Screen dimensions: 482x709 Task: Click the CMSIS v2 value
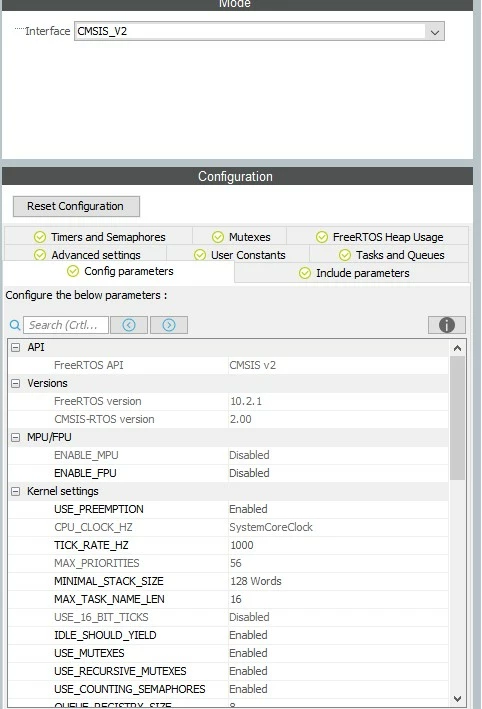coord(252,365)
